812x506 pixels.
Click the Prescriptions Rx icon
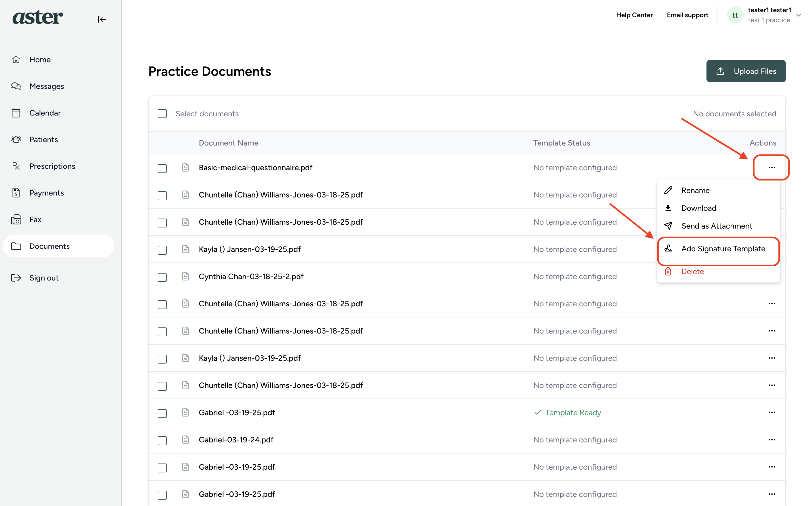point(16,166)
